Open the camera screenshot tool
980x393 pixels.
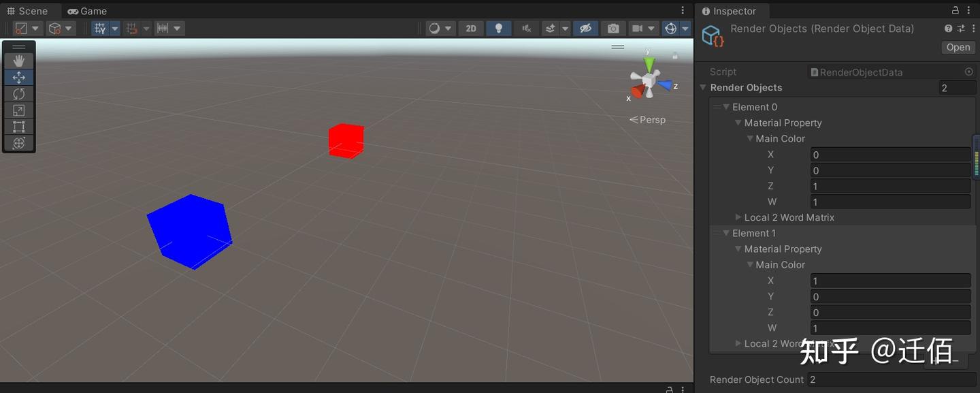point(612,28)
